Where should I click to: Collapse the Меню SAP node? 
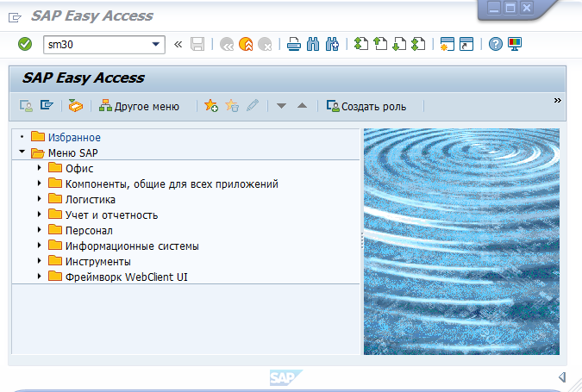(22, 152)
